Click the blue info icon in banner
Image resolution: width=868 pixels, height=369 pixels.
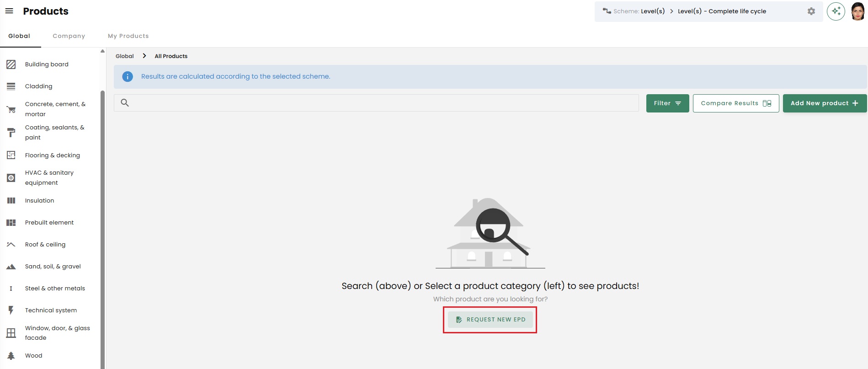coord(128,77)
